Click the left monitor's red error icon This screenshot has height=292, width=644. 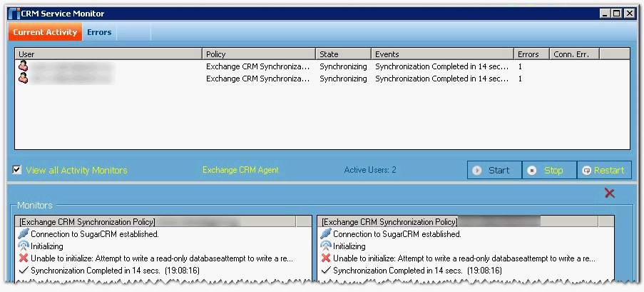coord(24,258)
